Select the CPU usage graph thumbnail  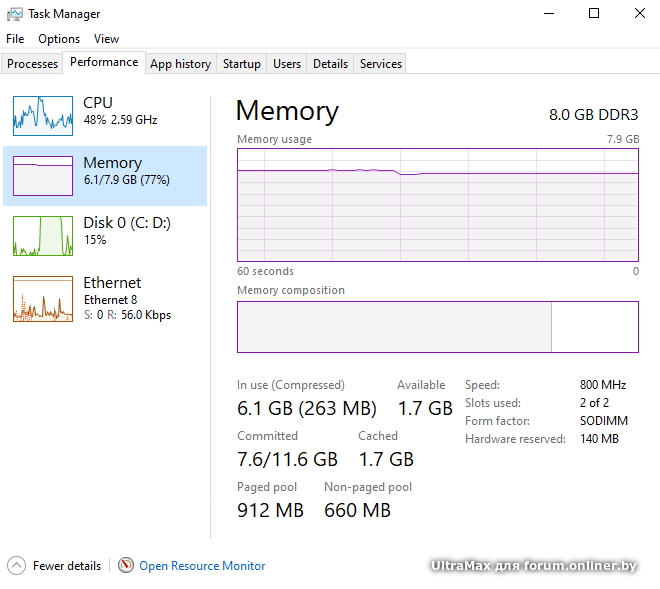point(43,115)
